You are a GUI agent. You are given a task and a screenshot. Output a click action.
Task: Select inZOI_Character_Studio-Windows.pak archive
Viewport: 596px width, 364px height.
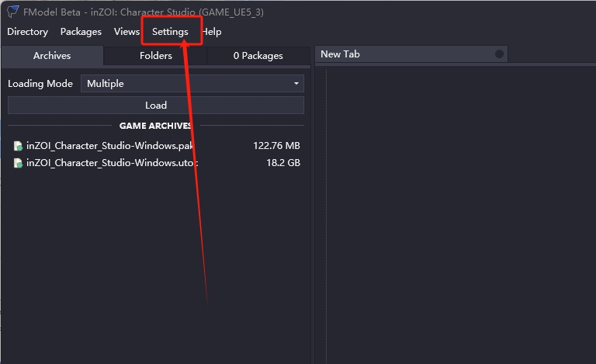pyautogui.click(x=156, y=146)
